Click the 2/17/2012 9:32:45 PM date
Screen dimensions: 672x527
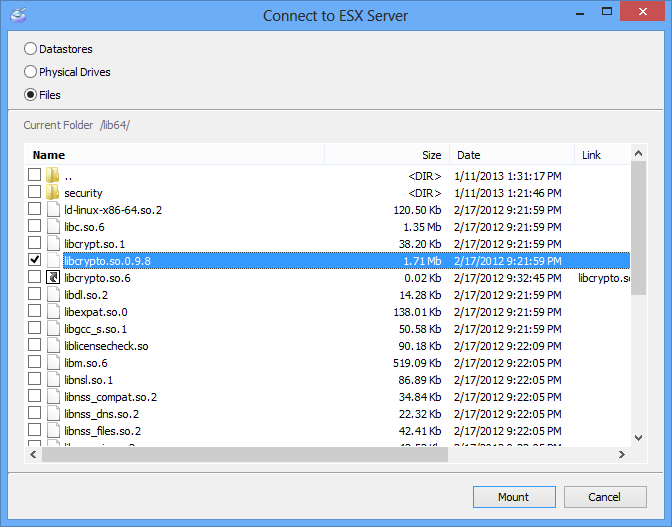click(507, 278)
